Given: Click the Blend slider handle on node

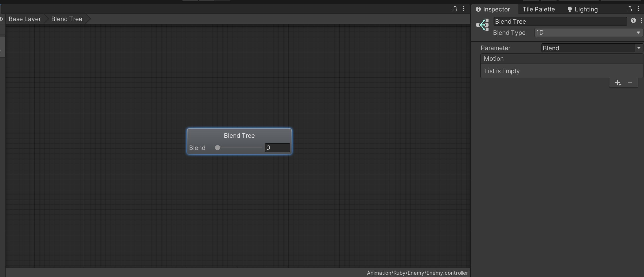Looking at the screenshot, I should [x=217, y=148].
